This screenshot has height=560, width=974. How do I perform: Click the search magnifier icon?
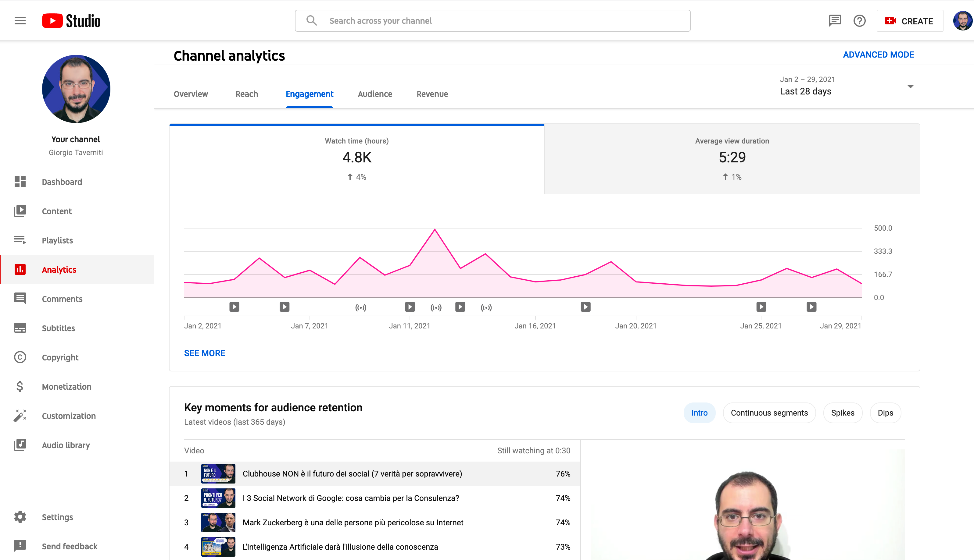click(x=311, y=21)
